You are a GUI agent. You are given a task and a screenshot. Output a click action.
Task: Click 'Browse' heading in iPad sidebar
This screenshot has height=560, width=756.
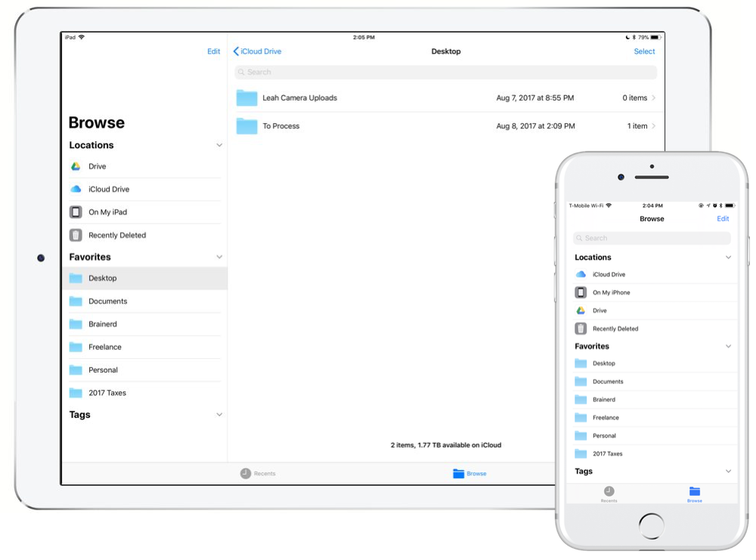point(97,122)
